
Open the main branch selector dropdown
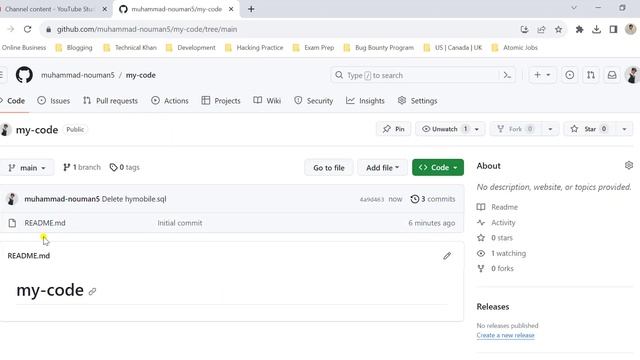[27, 167]
